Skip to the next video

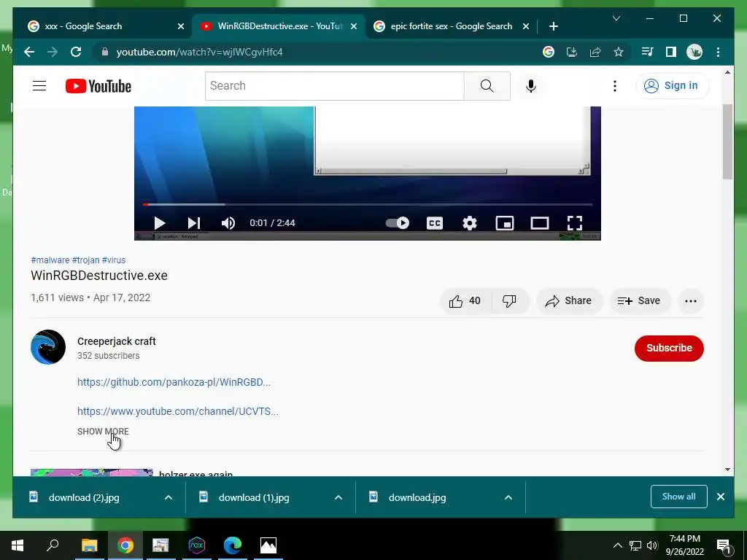pyautogui.click(x=193, y=223)
